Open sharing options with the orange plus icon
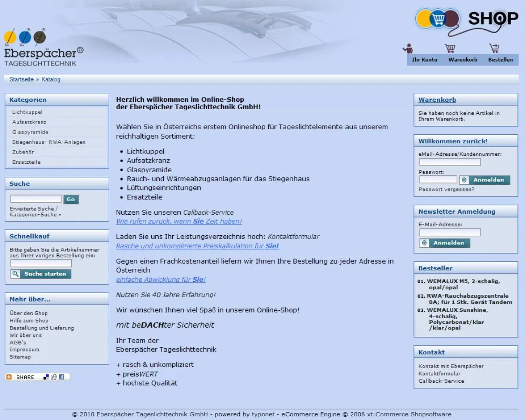525x420 pixels. pyautogui.click(x=8, y=377)
